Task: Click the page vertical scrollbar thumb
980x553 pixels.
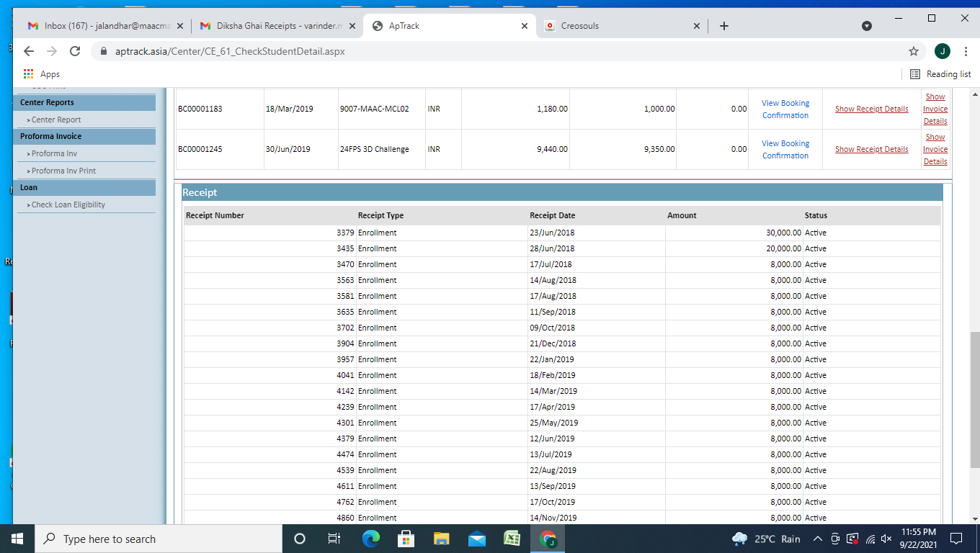Action: coord(975,400)
